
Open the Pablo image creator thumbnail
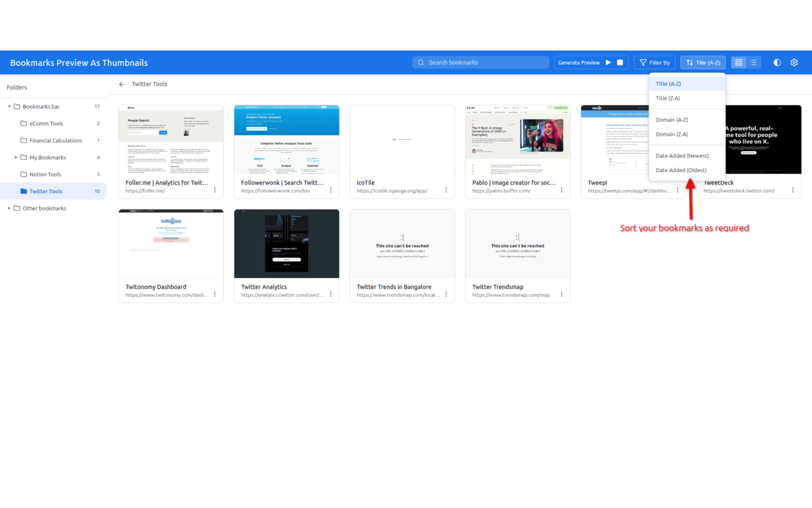point(518,140)
